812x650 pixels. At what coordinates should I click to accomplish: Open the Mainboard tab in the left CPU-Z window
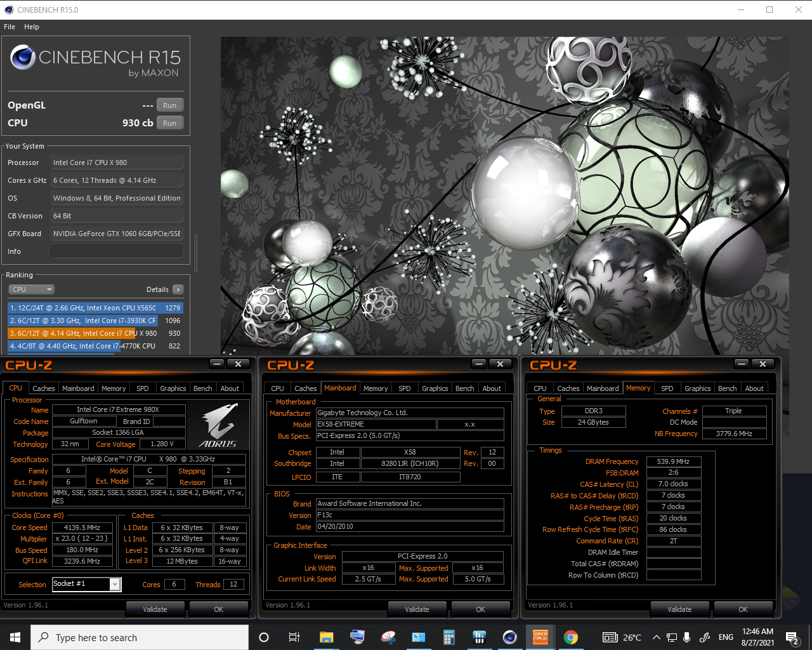click(x=78, y=388)
